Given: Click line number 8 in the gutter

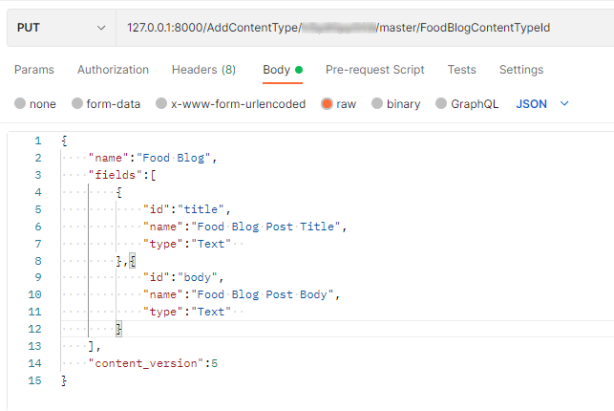Looking at the screenshot, I should (38, 261).
